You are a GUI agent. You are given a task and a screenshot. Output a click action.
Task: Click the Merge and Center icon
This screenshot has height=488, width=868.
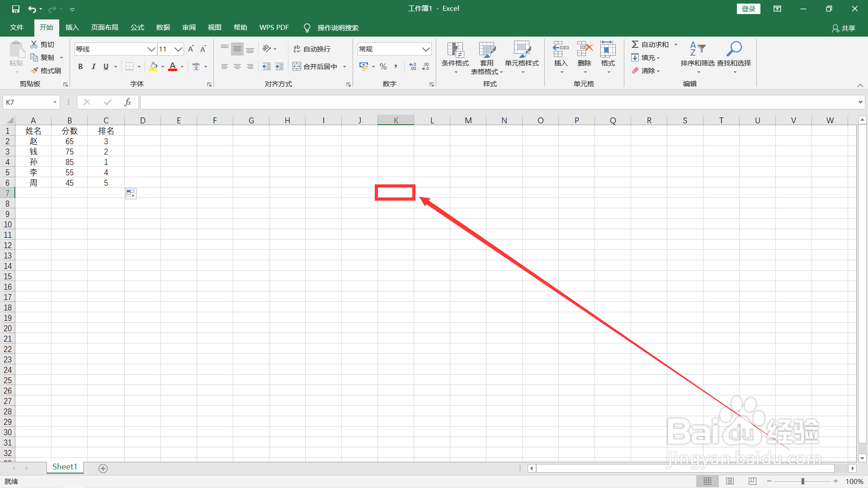[x=297, y=66]
